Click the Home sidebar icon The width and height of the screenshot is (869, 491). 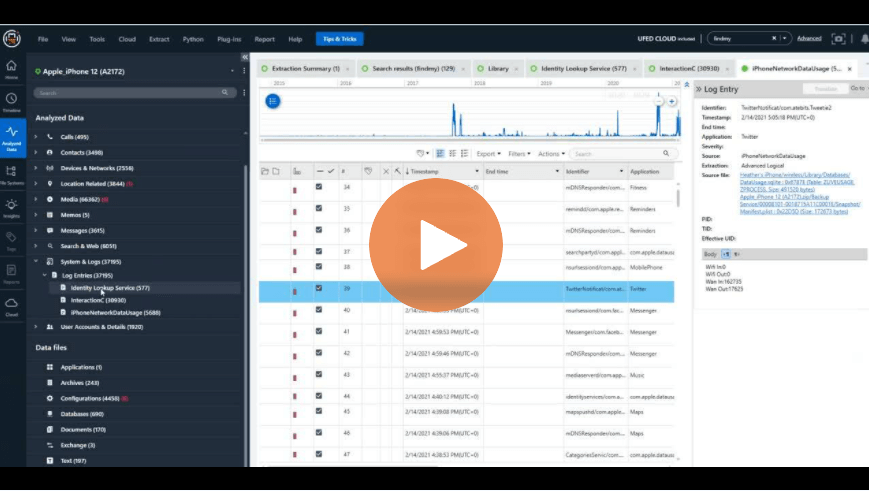pos(12,66)
